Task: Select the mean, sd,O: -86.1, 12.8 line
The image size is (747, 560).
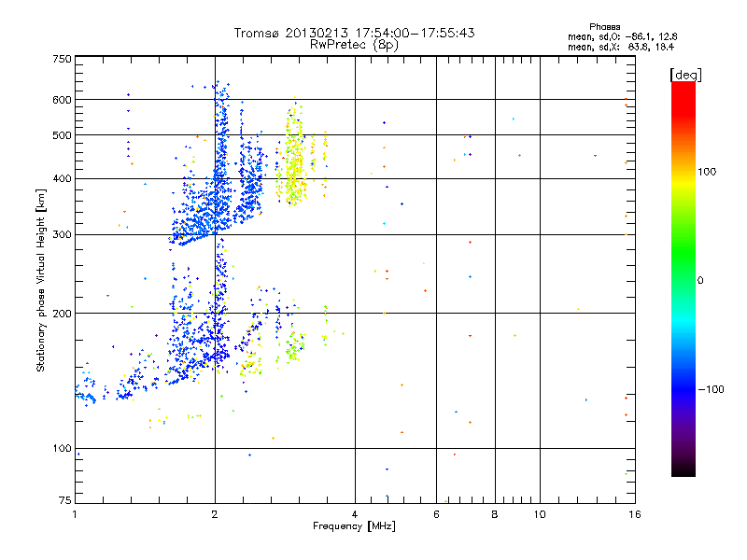Action: 622,36
